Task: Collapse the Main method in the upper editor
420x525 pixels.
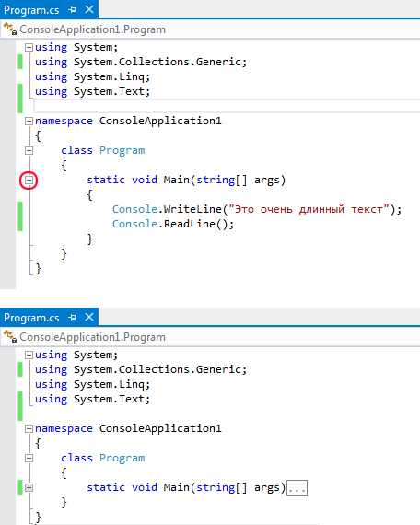Action: (29, 181)
